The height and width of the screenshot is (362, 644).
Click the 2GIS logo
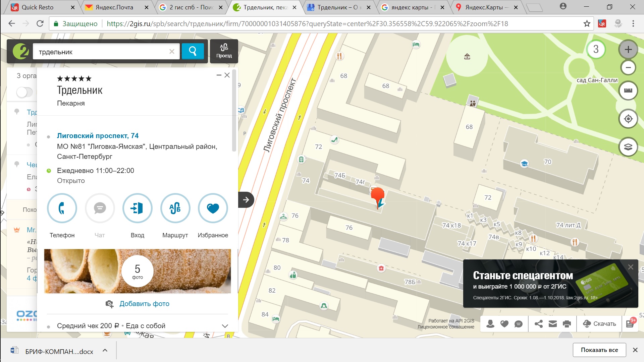pyautogui.click(x=21, y=51)
